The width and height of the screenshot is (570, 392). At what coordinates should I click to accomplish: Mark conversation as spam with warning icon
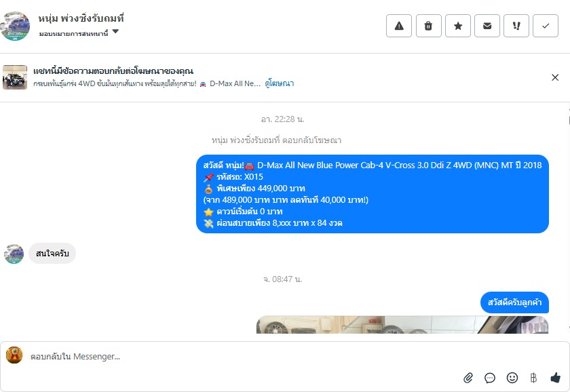399,26
